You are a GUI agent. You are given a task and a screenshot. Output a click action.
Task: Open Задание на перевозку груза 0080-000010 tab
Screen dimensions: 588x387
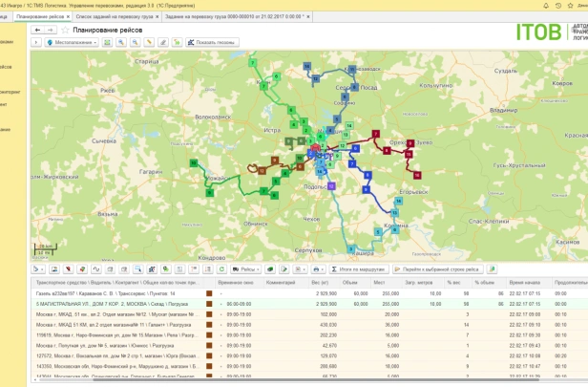tap(235, 16)
